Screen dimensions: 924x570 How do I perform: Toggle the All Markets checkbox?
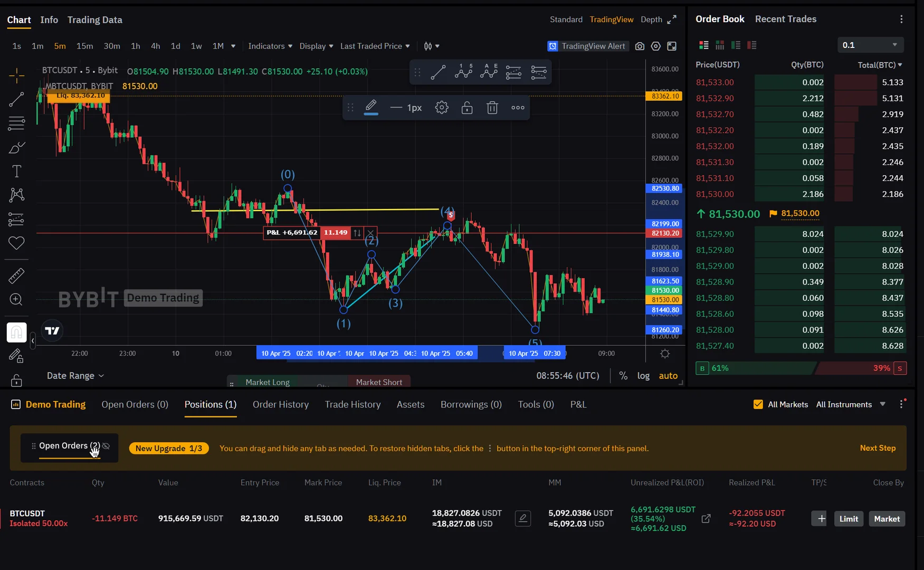pyautogui.click(x=758, y=404)
